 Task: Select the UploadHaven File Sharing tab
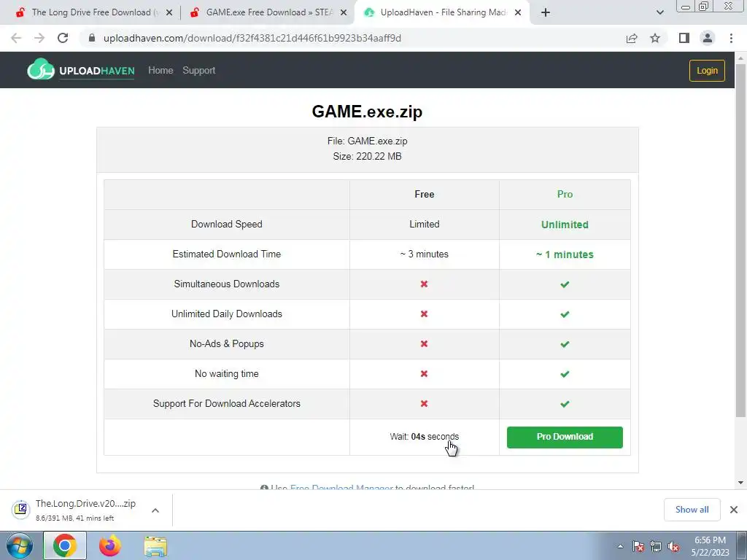pyautogui.click(x=443, y=12)
